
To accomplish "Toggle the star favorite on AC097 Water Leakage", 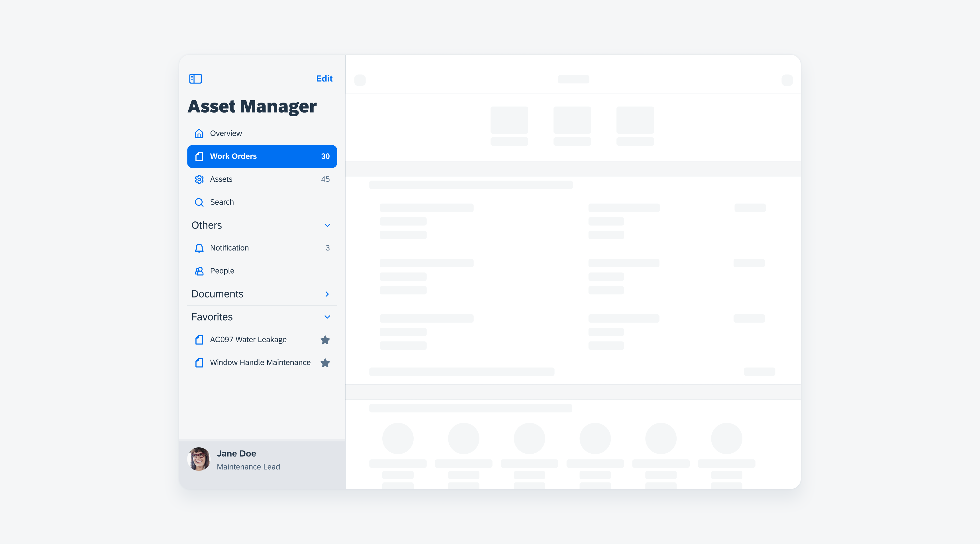I will point(325,340).
